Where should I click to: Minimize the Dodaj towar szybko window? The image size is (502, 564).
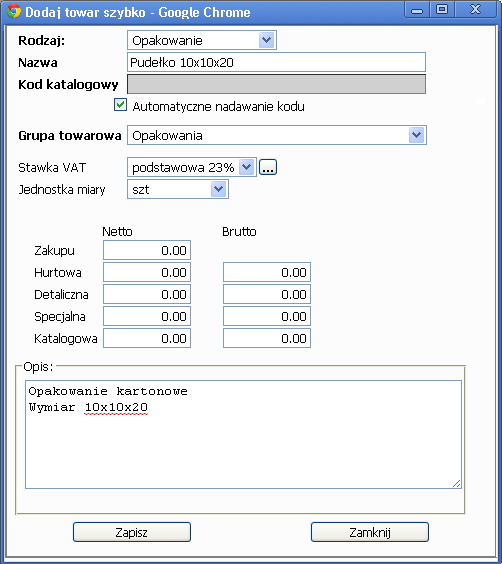pos(417,9)
